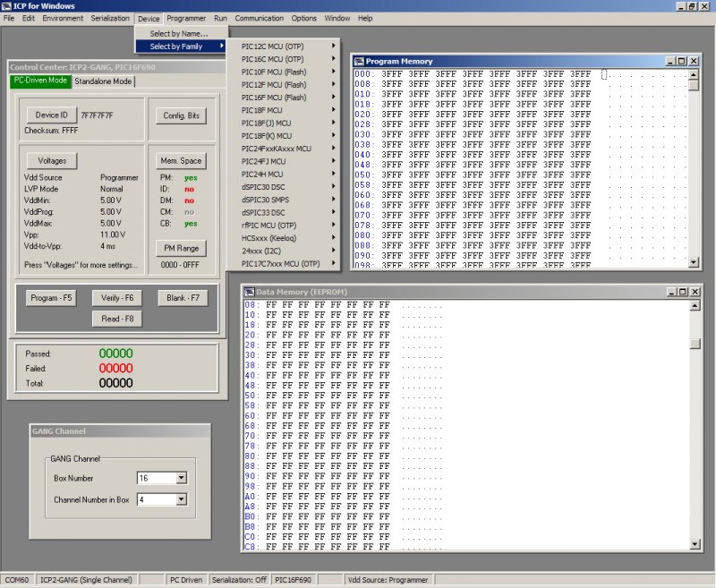Click the Mem. Space button
Viewport: 716px width, 588px height.
[181, 161]
